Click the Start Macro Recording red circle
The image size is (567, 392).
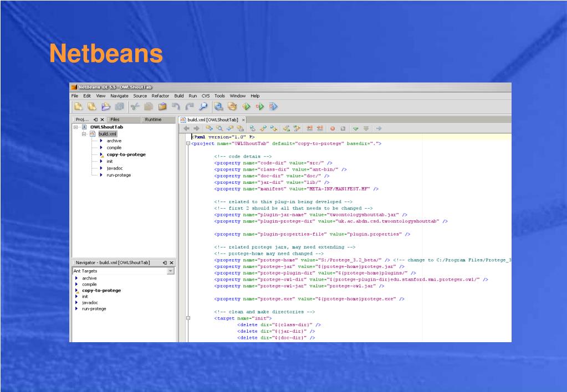[x=333, y=128]
